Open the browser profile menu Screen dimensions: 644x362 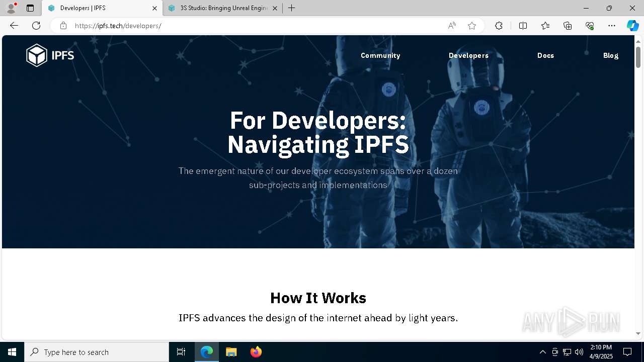tap(11, 8)
